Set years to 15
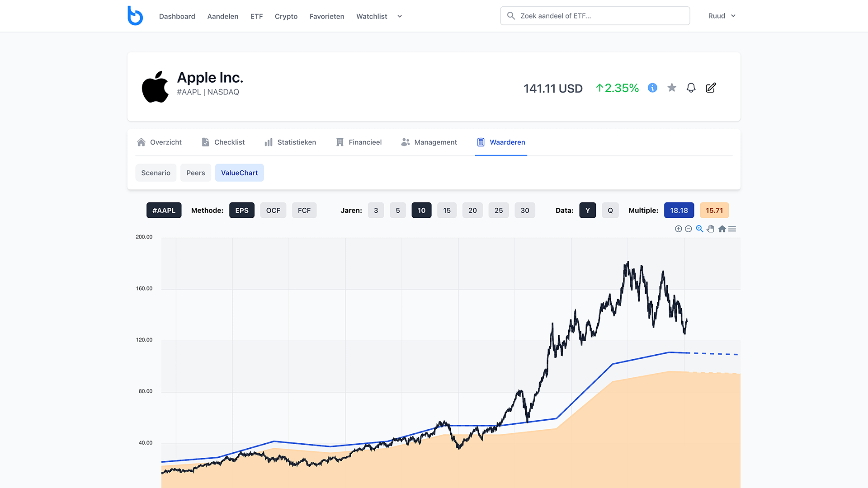 447,210
